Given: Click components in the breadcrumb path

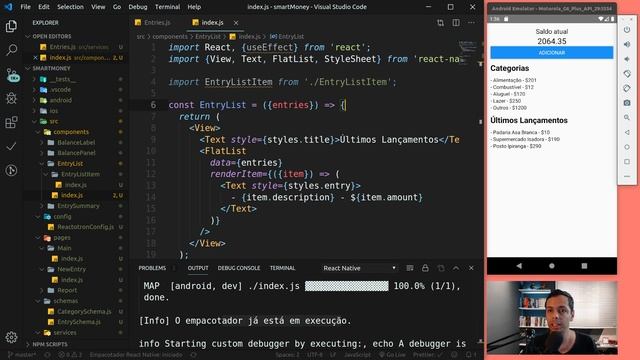Looking at the screenshot, I should click(170, 37).
